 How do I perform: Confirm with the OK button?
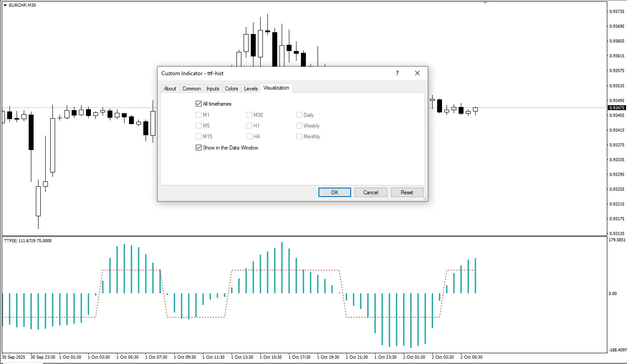click(x=335, y=192)
